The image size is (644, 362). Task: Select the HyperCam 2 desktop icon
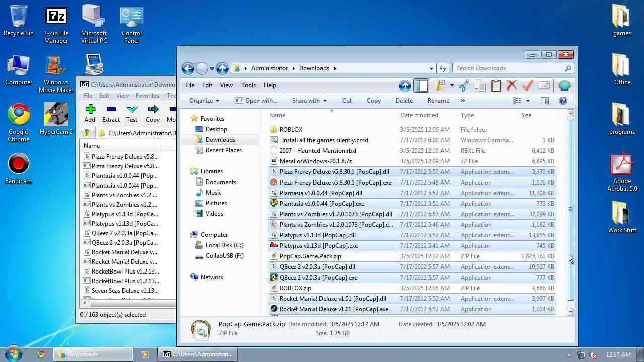click(56, 119)
